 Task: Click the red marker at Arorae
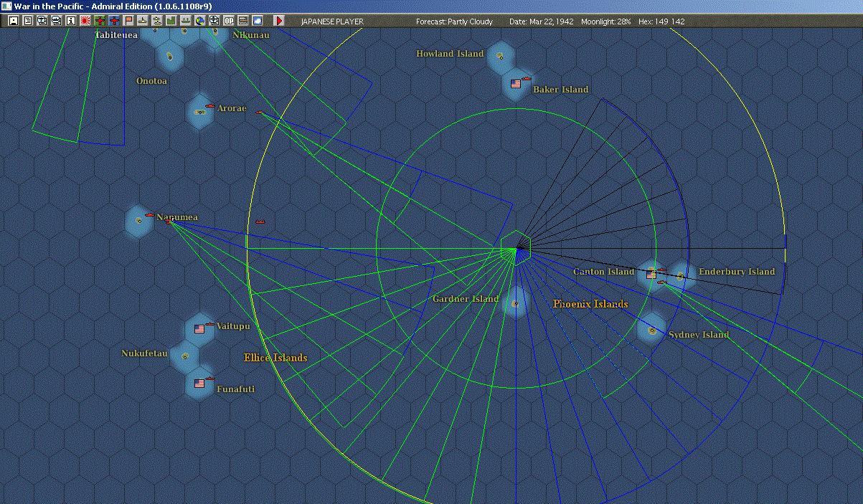[x=209, y=106]
